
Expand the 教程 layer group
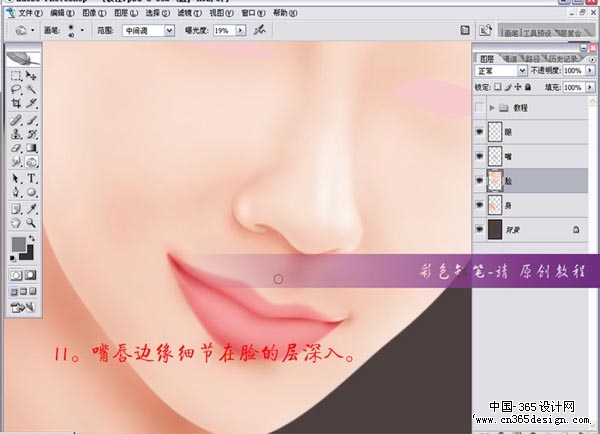pos(492,108)
